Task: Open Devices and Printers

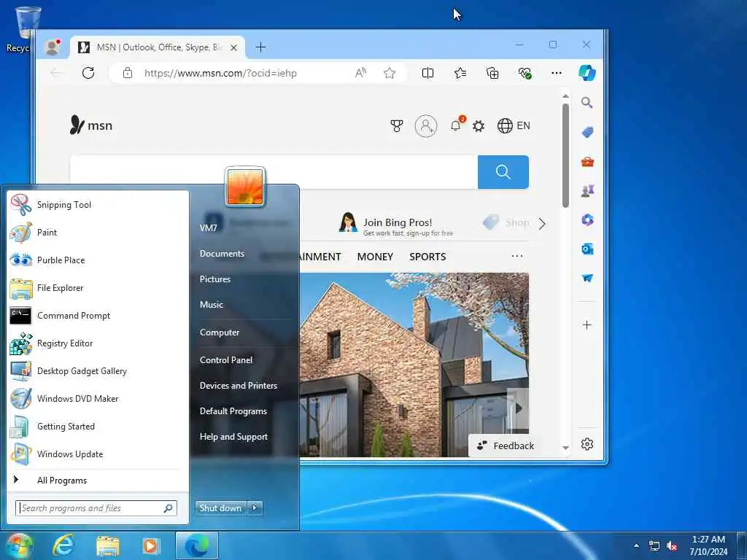Action: [239, 386]
